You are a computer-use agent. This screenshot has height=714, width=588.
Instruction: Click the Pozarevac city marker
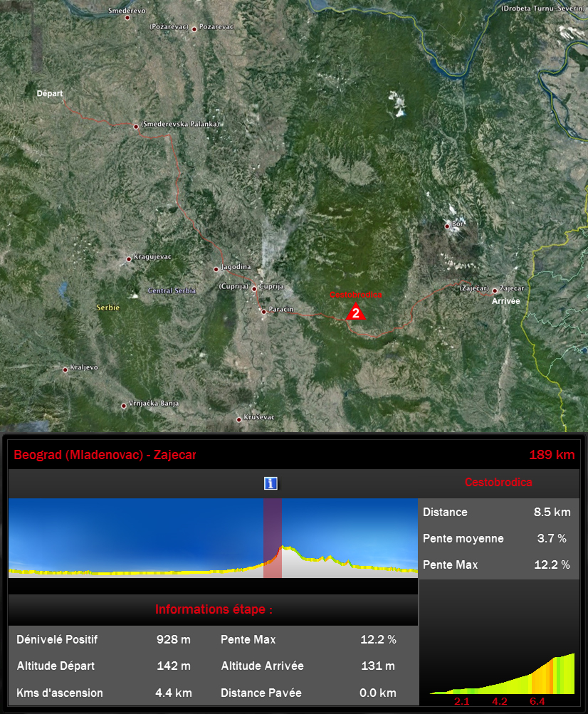coord(194,29)
